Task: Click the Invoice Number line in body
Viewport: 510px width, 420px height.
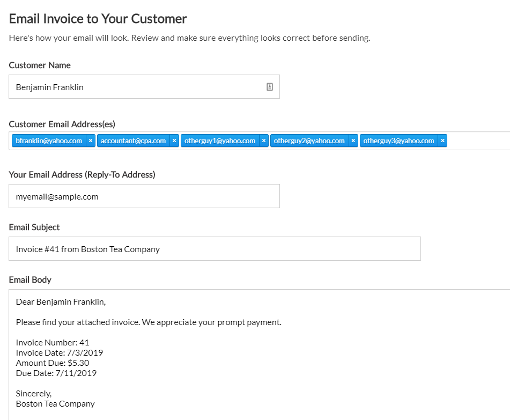Action: coord(53,343)
